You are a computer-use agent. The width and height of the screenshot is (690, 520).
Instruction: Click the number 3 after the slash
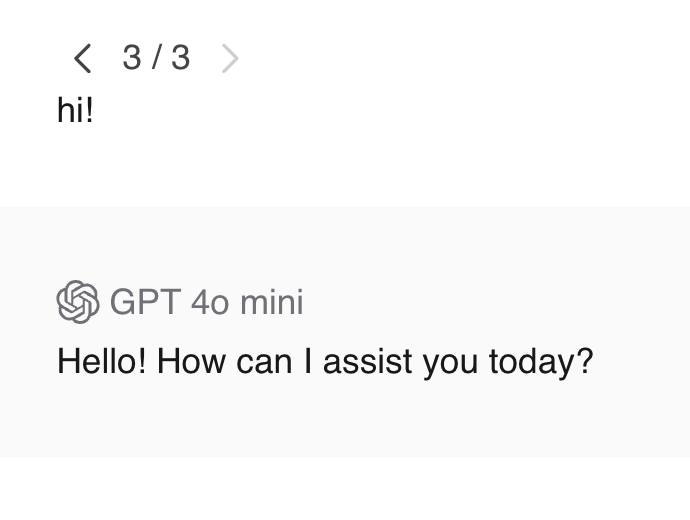[x=180, y=58]
